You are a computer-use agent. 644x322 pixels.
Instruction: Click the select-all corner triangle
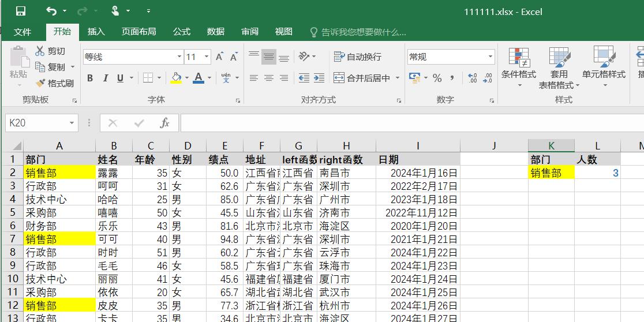[x=16, y=146]
